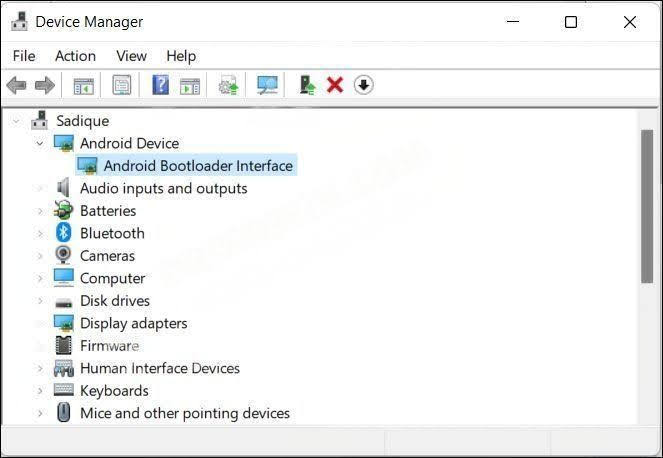
Task: Click the Android Device category icon
Action: coord(64,143)
